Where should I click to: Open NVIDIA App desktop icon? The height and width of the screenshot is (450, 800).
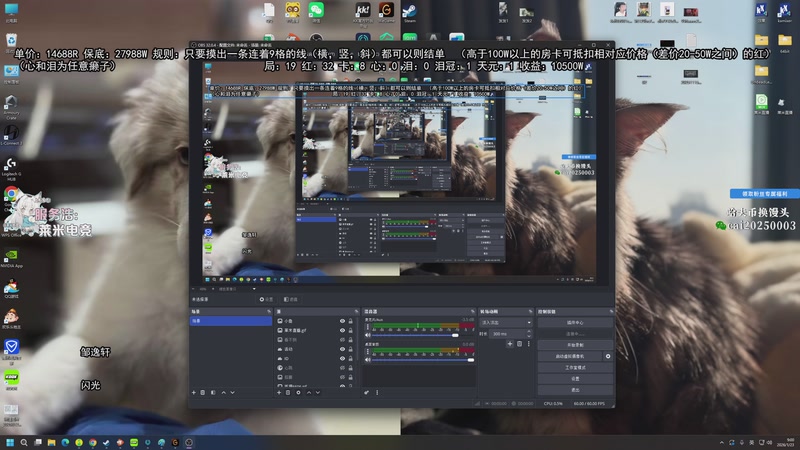pos(11,258)
